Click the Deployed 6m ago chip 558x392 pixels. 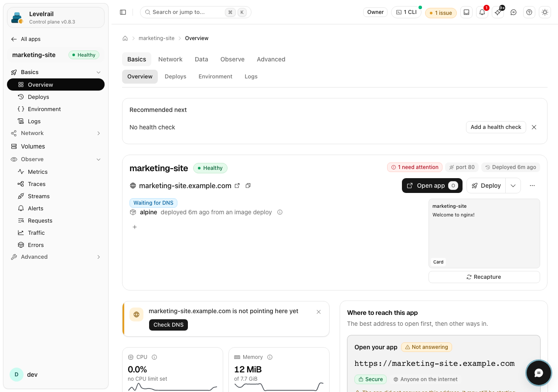pyautogui.click(x=510, y=167)
